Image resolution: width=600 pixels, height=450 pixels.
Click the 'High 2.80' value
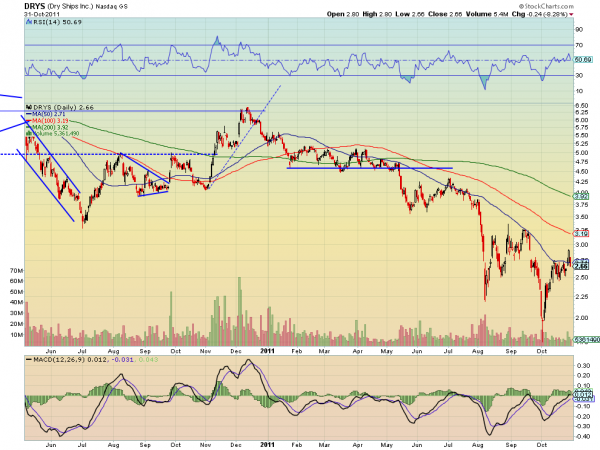377,14
